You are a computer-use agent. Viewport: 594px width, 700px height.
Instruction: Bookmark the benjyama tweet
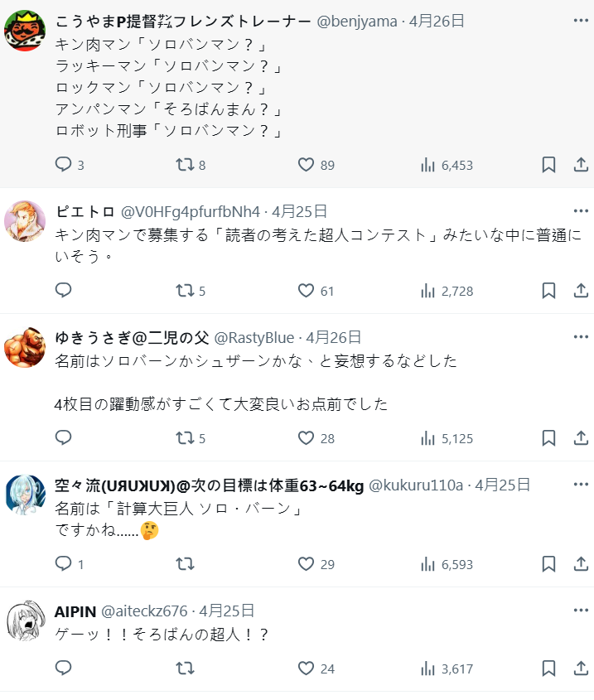tap(548, 165)
